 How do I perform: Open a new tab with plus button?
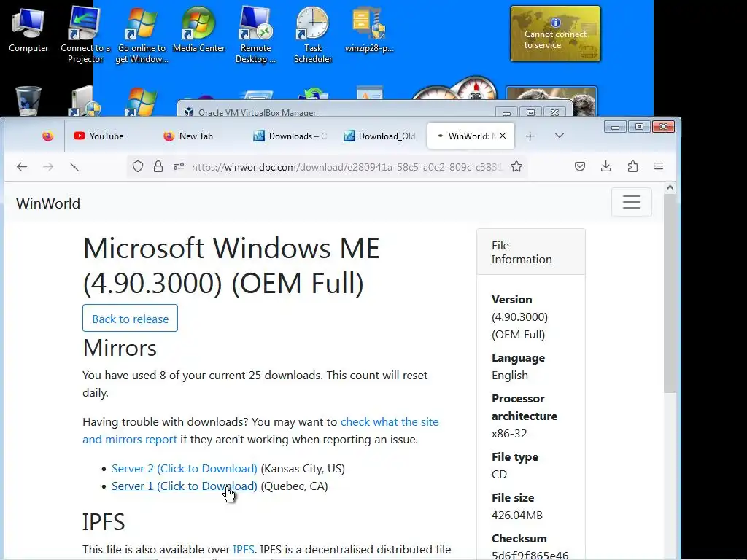[530, 136]
